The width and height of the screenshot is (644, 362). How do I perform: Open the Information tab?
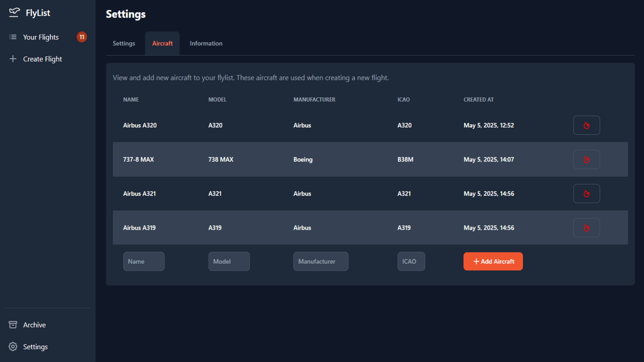pos(206,43)
